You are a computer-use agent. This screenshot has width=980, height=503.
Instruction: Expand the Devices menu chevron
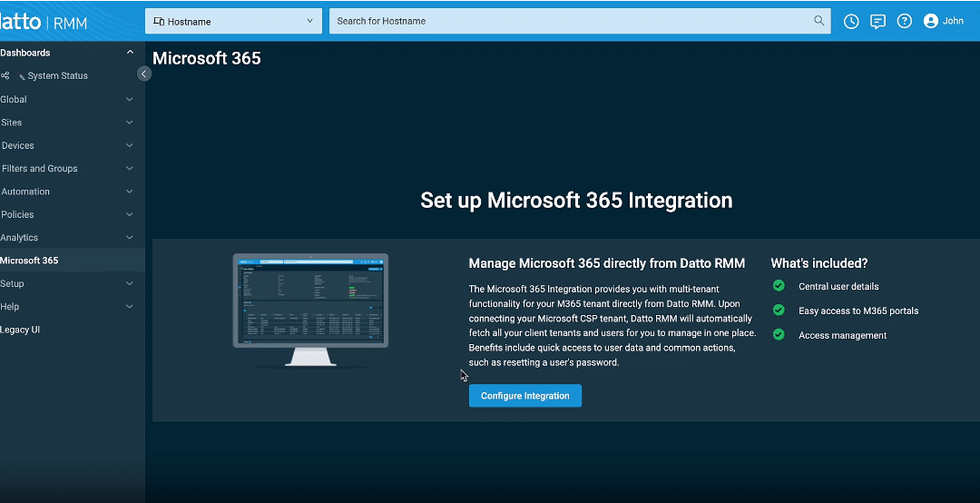pos(130,146)
